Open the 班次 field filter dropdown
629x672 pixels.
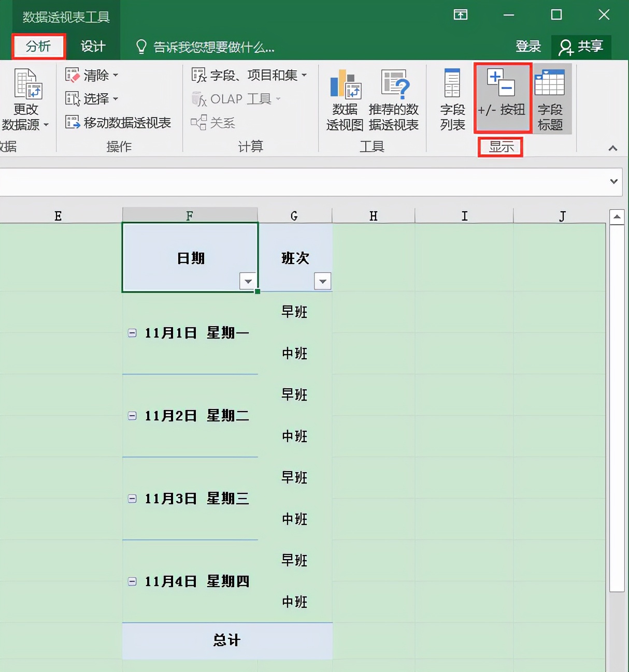323,281
